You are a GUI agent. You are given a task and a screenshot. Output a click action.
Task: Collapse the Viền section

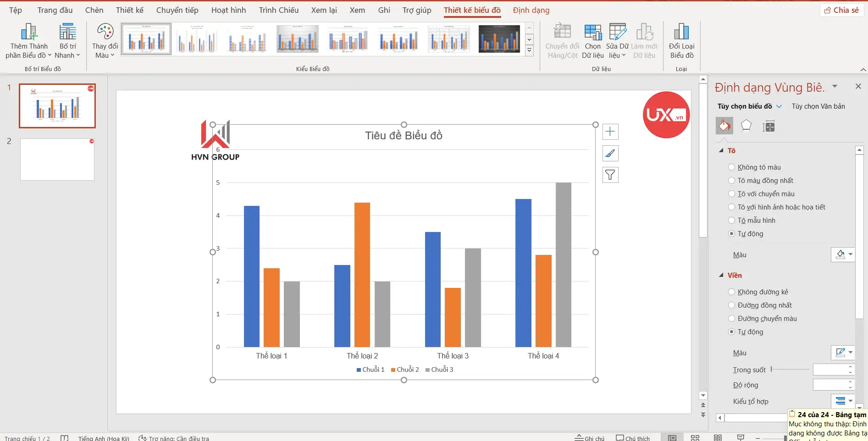pyautogui.click(x=721, y=276)
